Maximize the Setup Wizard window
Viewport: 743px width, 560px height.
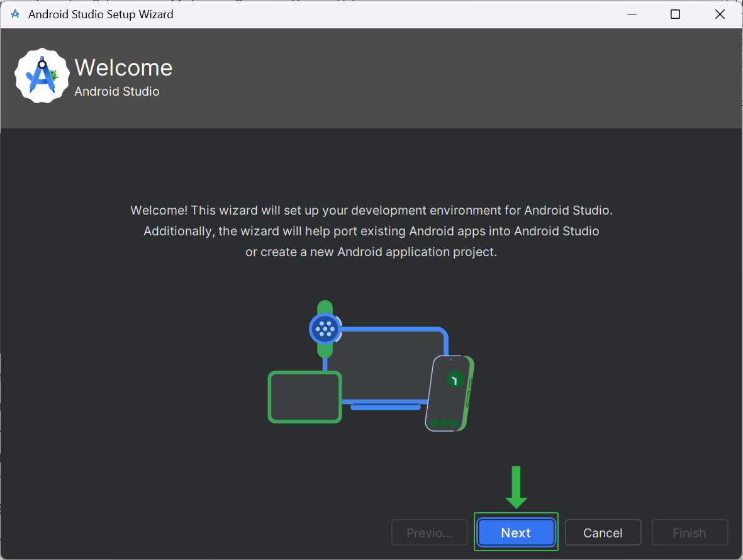coord(675,14)
